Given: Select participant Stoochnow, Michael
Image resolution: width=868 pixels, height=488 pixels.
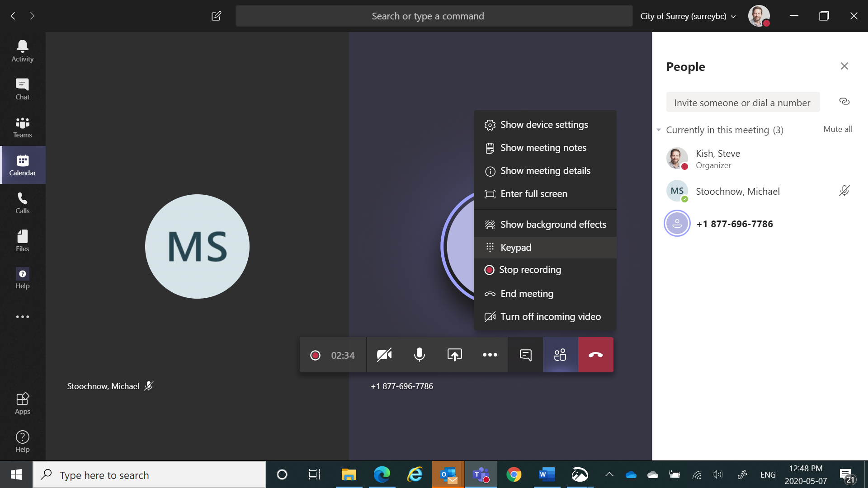Looking at the screenshot, I should coord(759,191).
